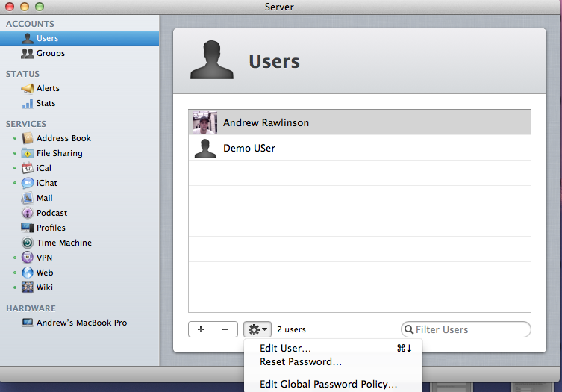Select Time Machine label in Services
This screenshot has height=392, width=562.
64,243
